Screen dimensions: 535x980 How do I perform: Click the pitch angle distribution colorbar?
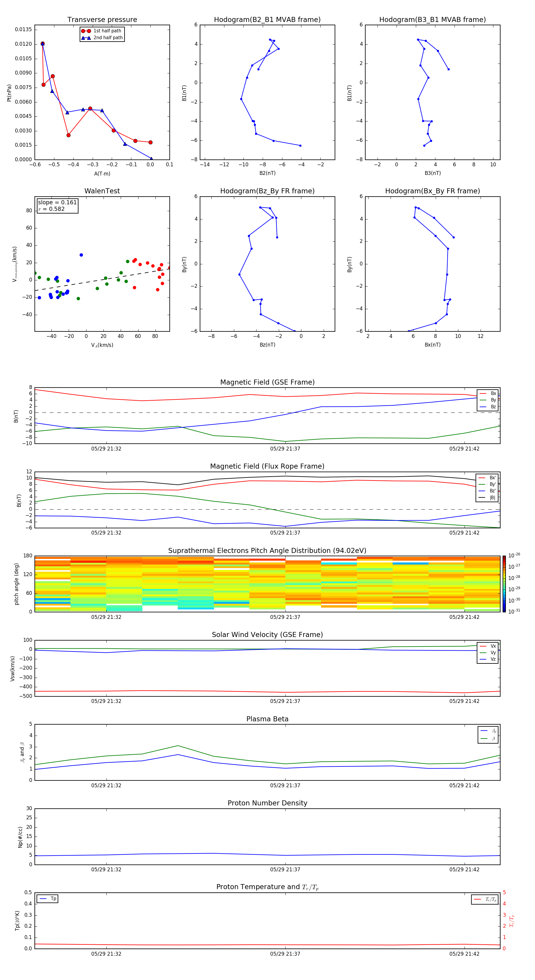pos(504,584)
